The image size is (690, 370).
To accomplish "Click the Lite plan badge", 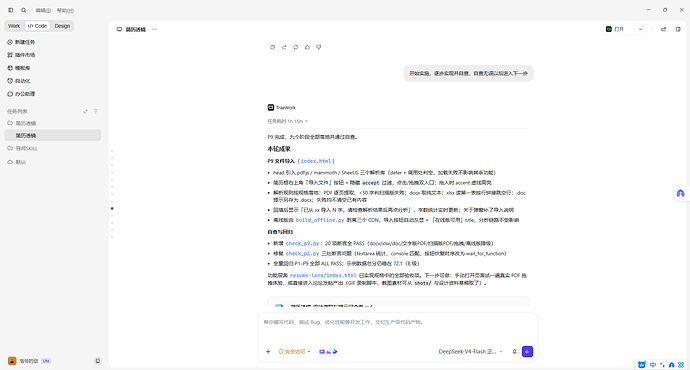I will 46,361.
